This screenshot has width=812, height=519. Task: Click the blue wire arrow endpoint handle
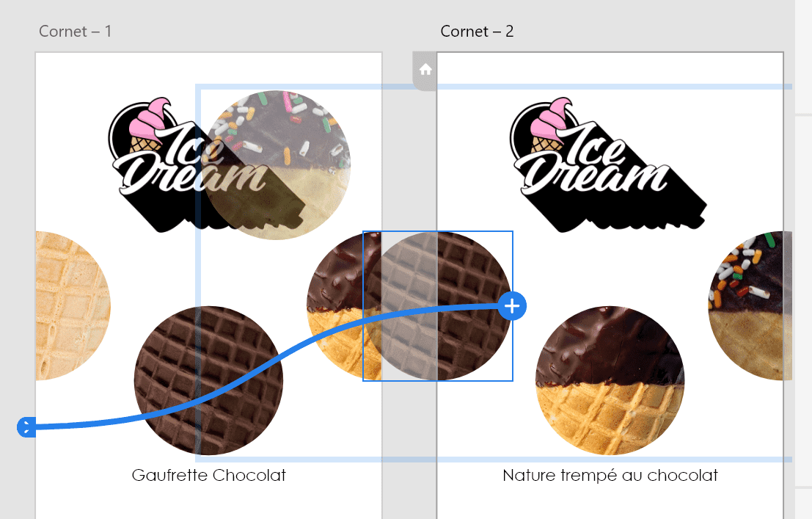click(x=26, y=427)
